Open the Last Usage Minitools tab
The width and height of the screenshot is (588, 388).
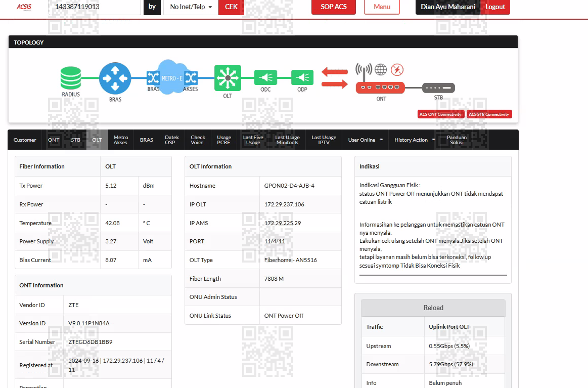287,140
